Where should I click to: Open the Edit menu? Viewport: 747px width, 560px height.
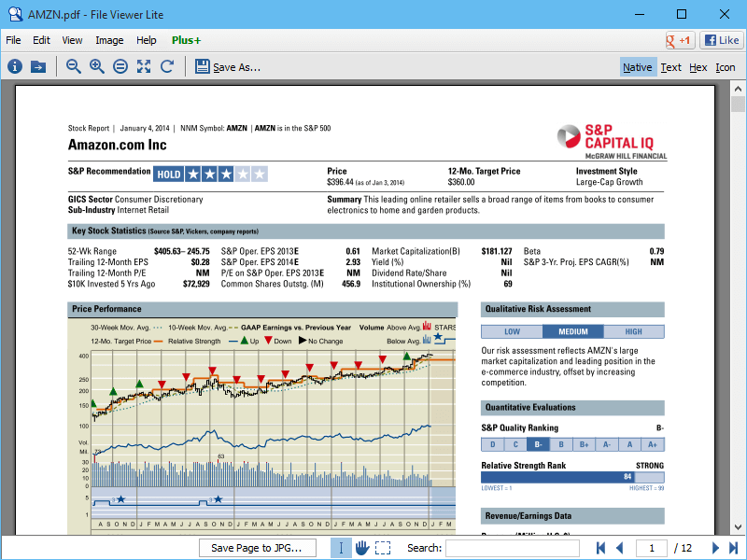pyautogui.click(x=41, y=40)
